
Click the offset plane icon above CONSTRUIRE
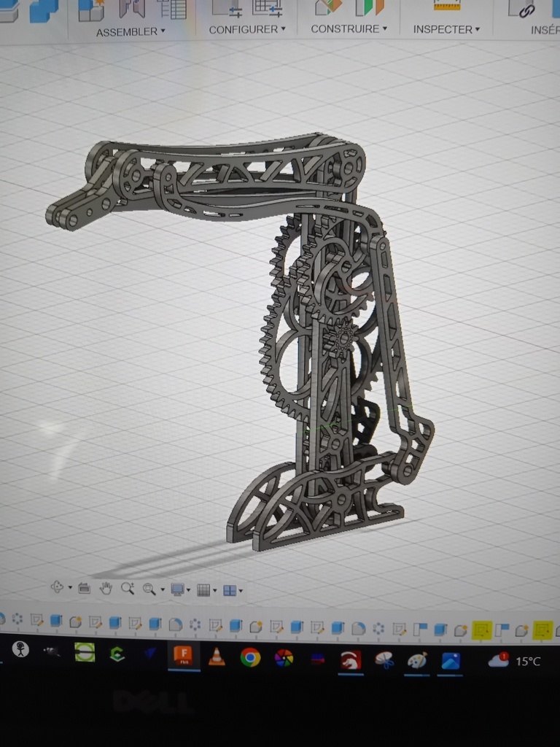328,7
